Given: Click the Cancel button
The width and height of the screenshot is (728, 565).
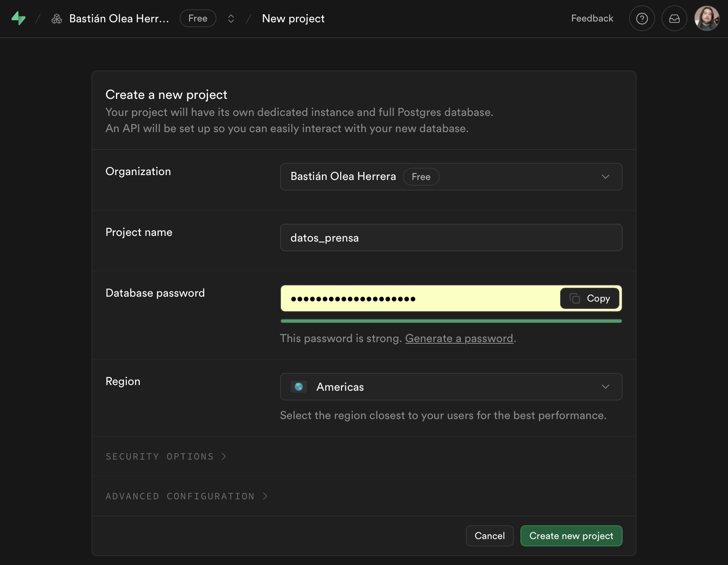Looking at the screenshot, I should pyautogui.click(x=489, y=536).
